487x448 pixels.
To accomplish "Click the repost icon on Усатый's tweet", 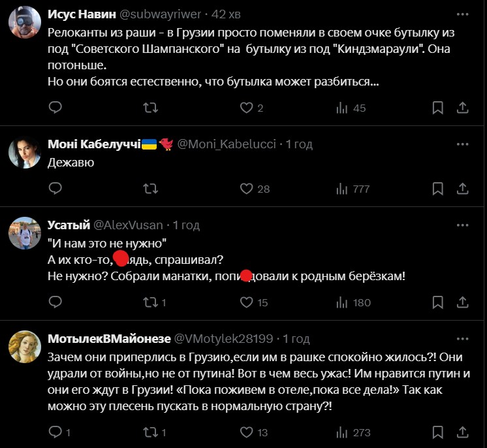I will [x=150, y=302].
